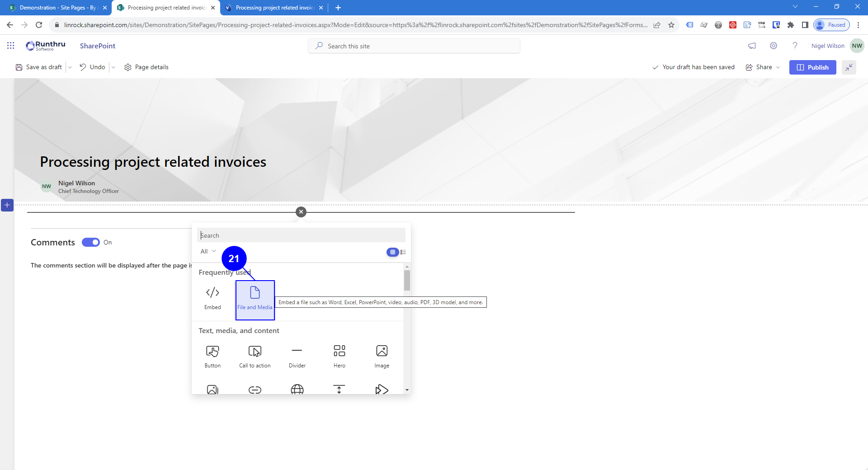The width and height of the screenshot is (868, 470).
Task: Open the settings gear in header
Action: [774, 46]
